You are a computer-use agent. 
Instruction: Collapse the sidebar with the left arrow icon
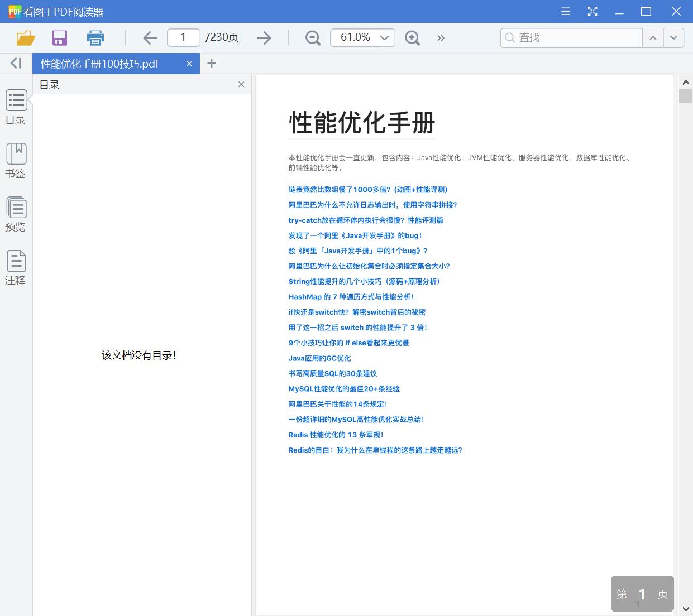point(16,64)
